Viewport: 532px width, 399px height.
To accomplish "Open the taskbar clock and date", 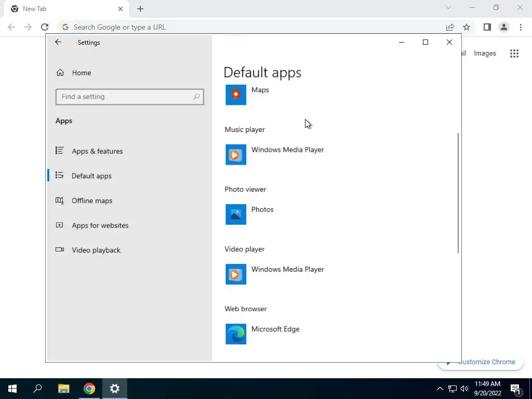I will point(487,389).
